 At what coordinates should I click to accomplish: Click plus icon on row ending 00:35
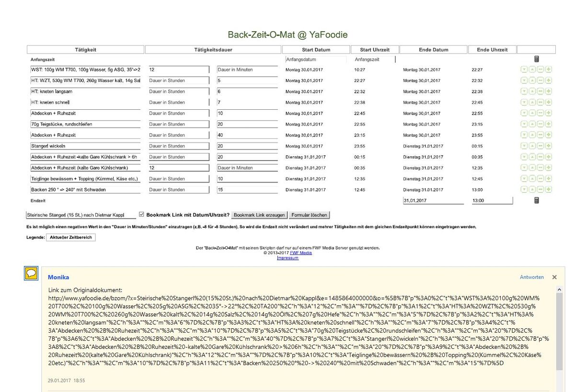click(x=548, y=157)
